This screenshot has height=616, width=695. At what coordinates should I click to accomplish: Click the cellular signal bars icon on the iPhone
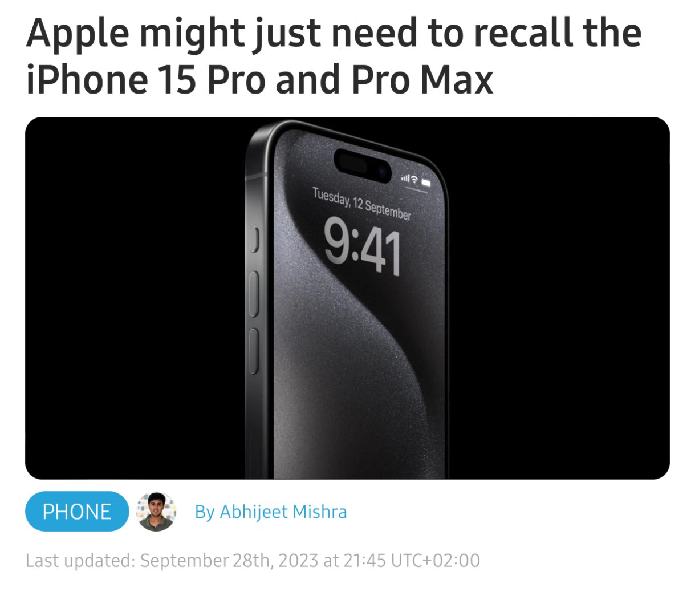[405, 178]
